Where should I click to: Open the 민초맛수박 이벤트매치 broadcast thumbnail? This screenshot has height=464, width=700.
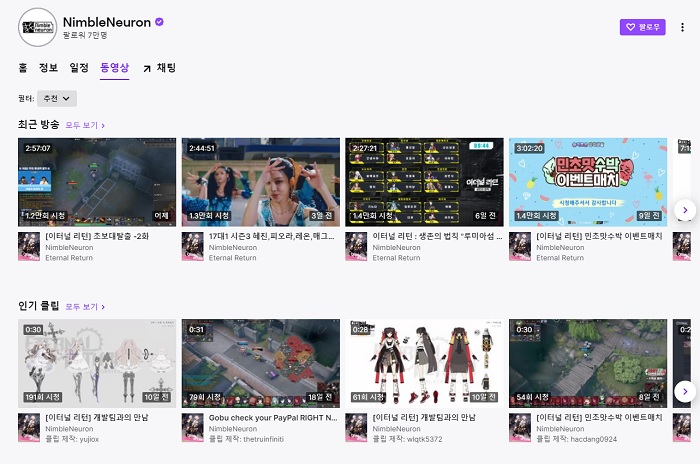(x=587, y=181)
